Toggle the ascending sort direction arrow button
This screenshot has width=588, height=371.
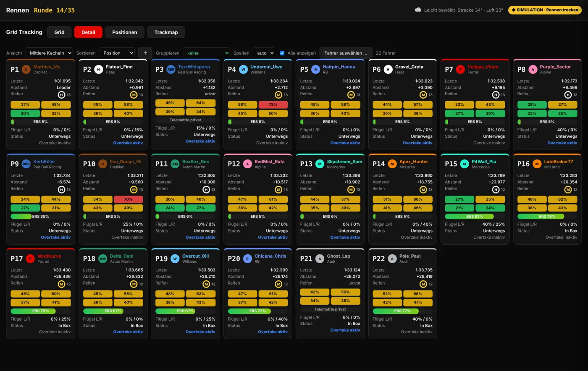(x=145, y=53)
